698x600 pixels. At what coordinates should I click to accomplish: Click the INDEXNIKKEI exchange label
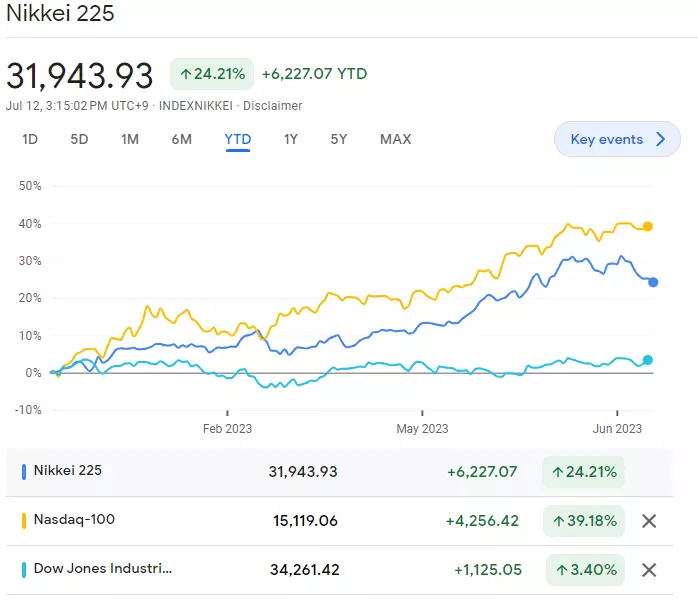195,106
